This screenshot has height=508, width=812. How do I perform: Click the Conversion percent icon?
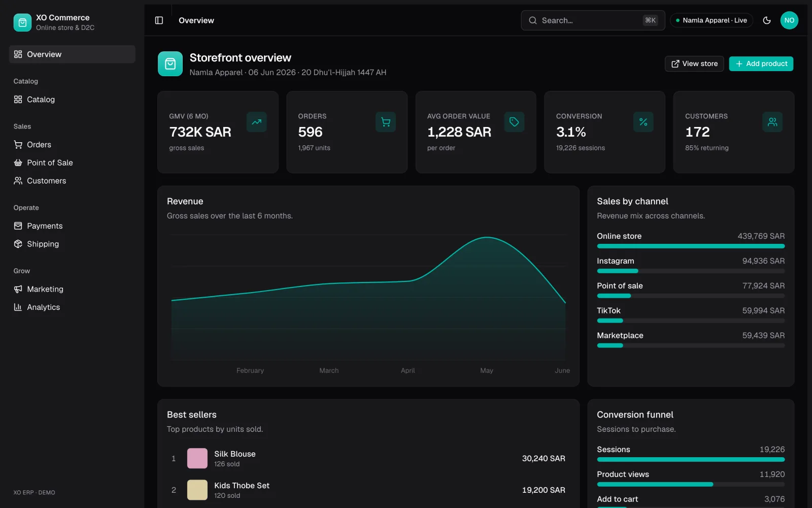point(644,122)
